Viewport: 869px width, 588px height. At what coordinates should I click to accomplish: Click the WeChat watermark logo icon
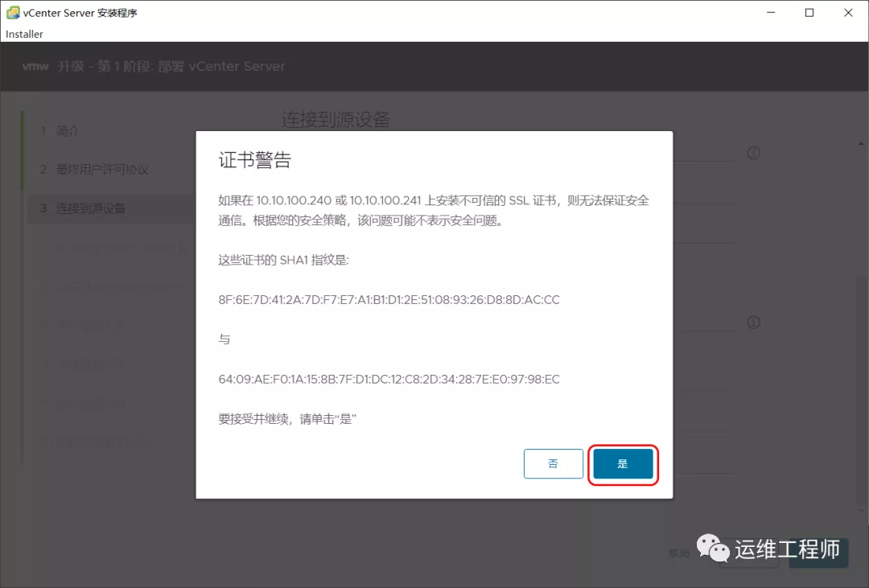click(713, 549)
